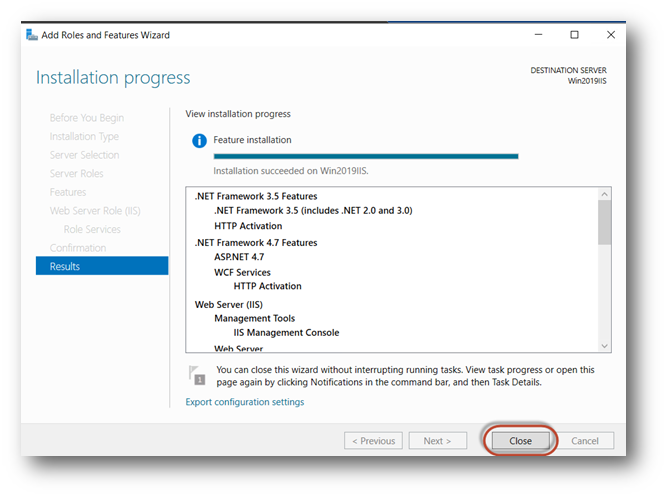The width and height of the screenshot is (668, 498).
Task: Click the blue information icon beside Feature installation
Action: coord(198,141)
